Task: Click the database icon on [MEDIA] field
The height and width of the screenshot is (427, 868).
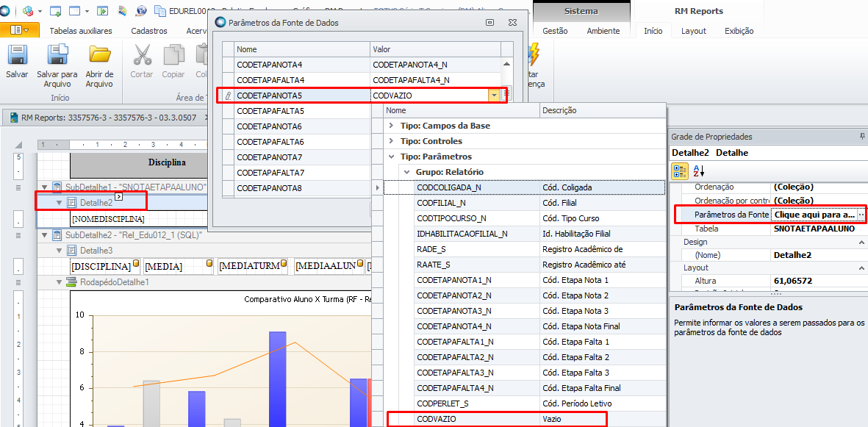Action: coord(210,264)
